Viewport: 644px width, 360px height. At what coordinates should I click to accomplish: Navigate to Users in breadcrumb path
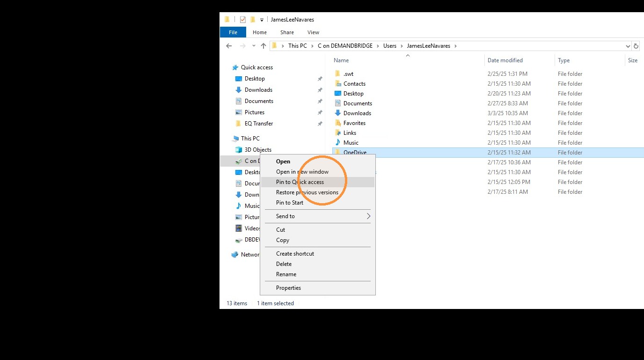pyautogui.click(x=390, y=46)
